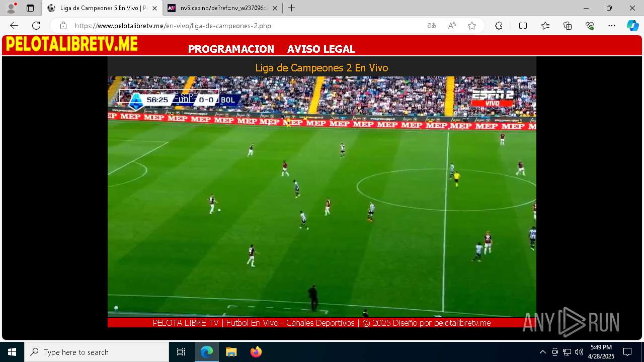The image size is (644, 362).
Task: Add this page to favorites
Action: [x=472, y=26]
